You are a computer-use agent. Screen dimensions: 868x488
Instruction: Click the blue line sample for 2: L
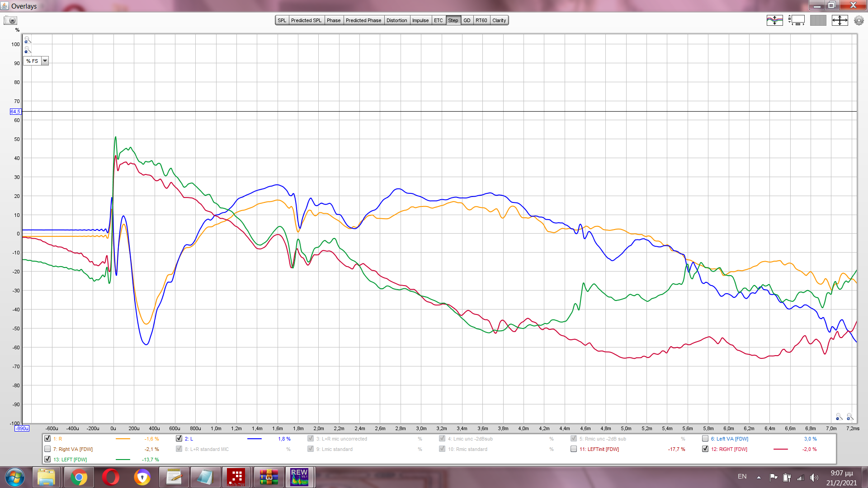255,439
